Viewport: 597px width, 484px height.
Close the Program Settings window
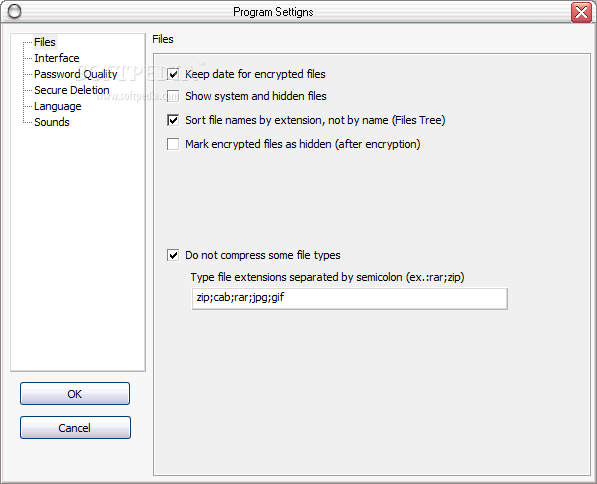point(581,12)
